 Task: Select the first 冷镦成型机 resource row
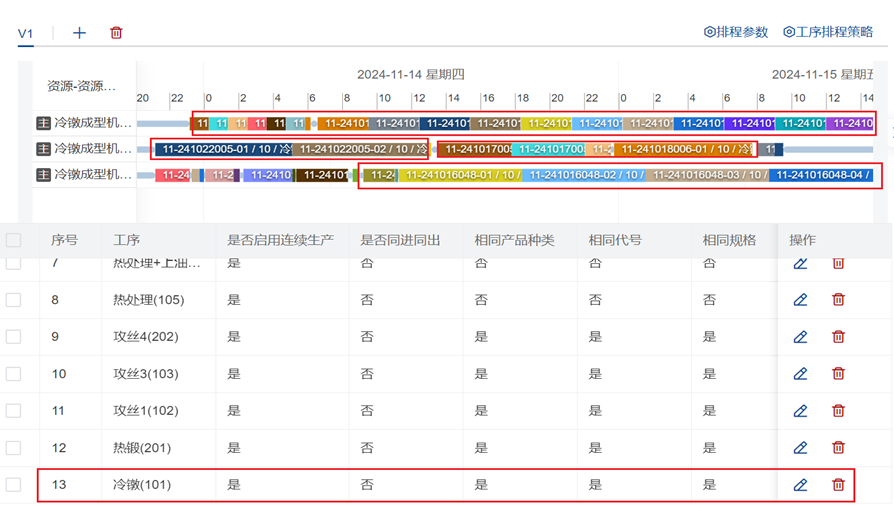coord(84,123)
